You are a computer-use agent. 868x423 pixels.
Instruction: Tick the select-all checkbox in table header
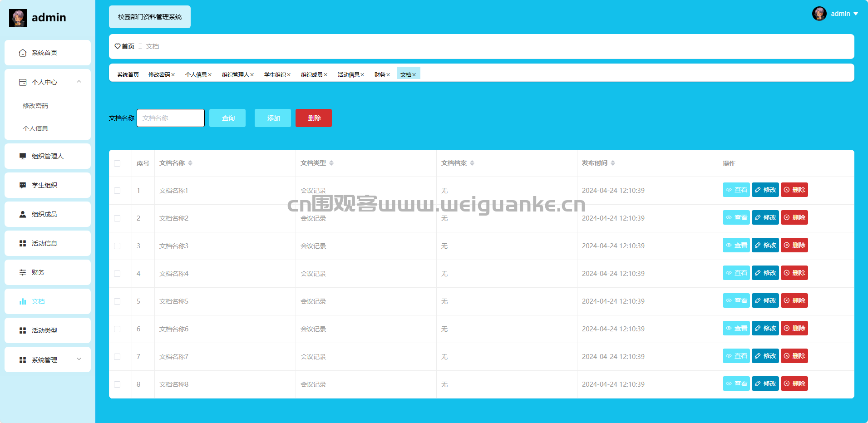click(x=117, y=163)
